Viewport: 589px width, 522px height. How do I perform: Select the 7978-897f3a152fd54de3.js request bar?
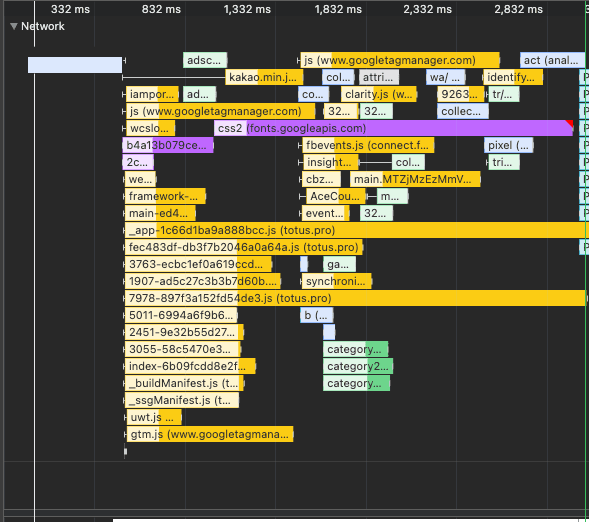pyautogui.click(x=355, y=298)
